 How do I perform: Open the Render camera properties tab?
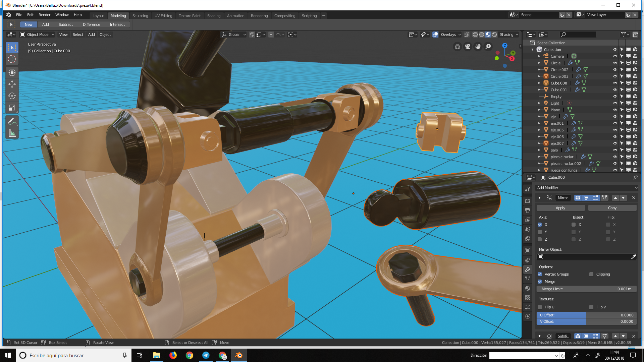(x=528, y=201)
